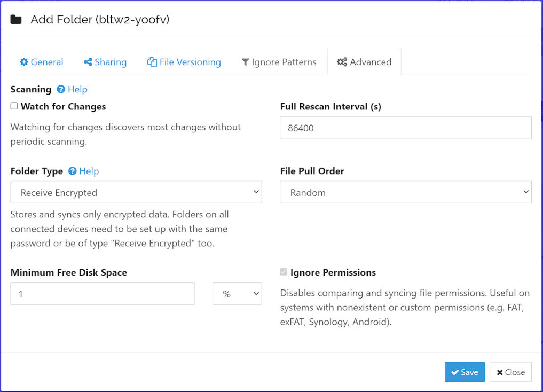The width and height of the screenshot is (543, 392).
Task: Enable the Watch for Changes checkbox
Action: (x=13, y=105)
